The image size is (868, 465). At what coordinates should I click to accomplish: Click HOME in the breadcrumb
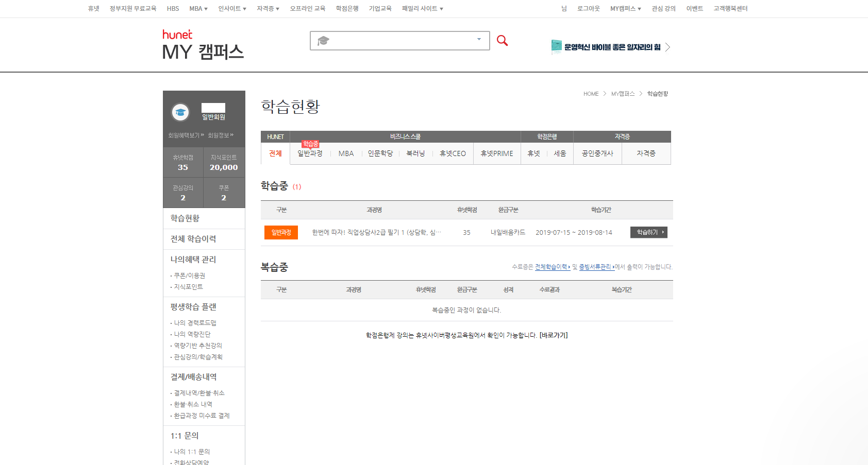[x=591, y=94]
